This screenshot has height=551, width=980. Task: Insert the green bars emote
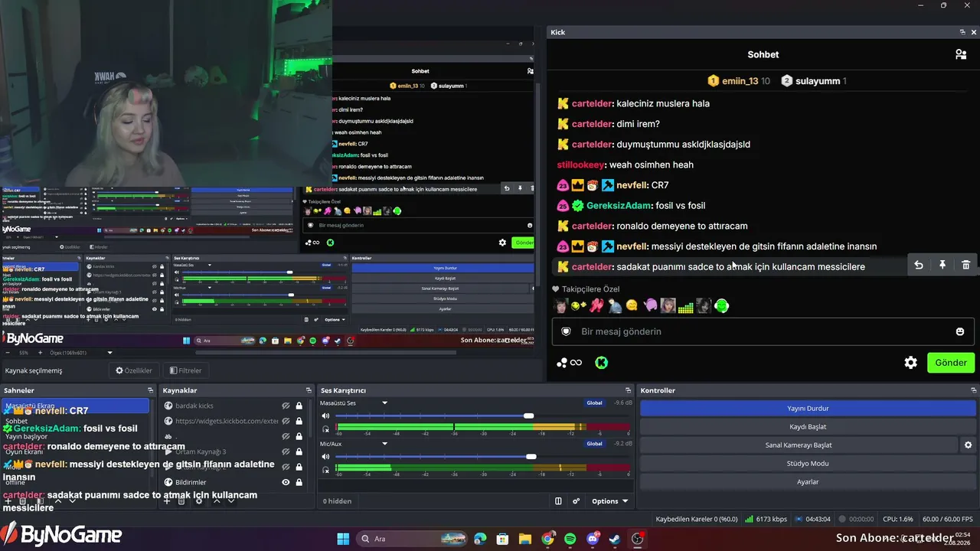click(x=685, y=306)
